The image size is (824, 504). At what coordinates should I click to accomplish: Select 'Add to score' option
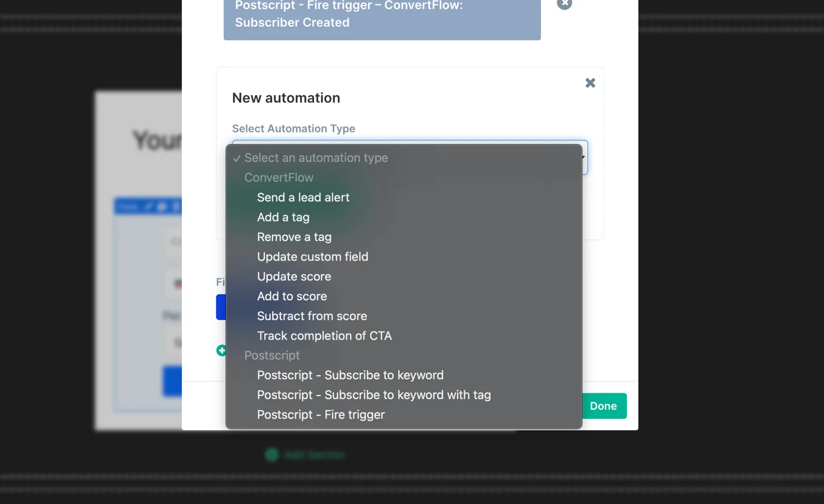(x=404, y=297)
